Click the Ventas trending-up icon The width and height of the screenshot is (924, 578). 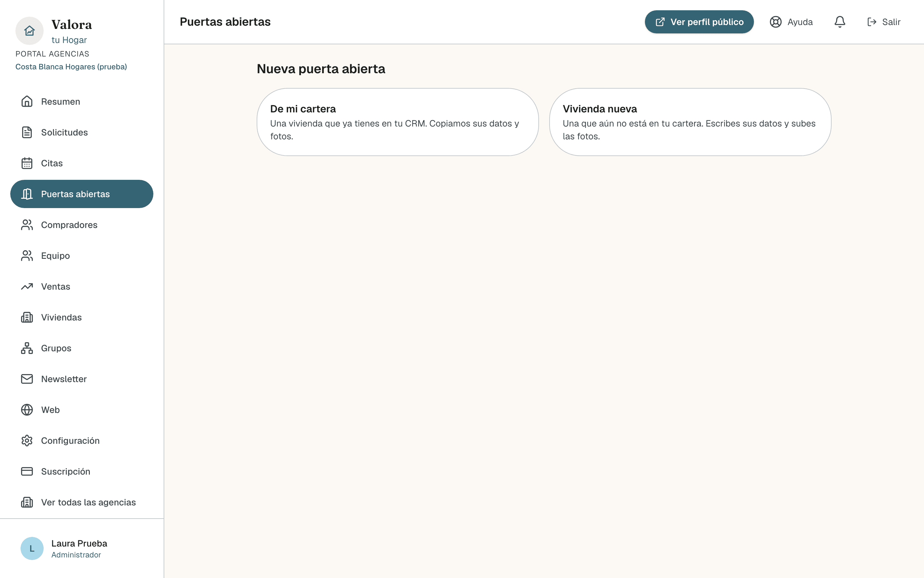[x=27, y=286]
